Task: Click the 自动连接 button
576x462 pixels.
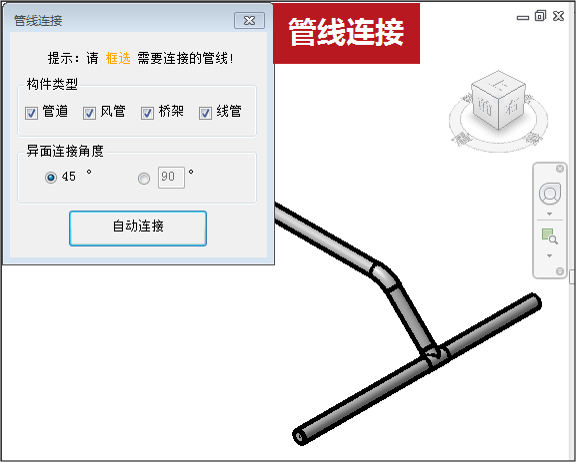Action: tap(138, 228)
